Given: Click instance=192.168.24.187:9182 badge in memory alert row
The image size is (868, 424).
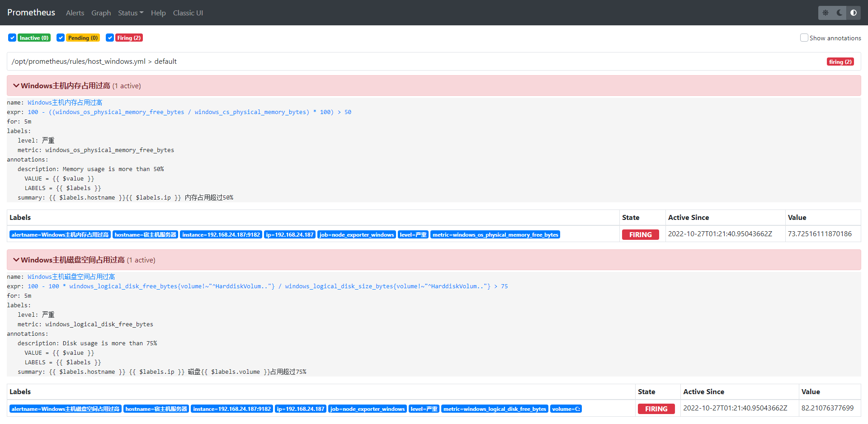Looking at the screenshot, I should tap(221, 234).
